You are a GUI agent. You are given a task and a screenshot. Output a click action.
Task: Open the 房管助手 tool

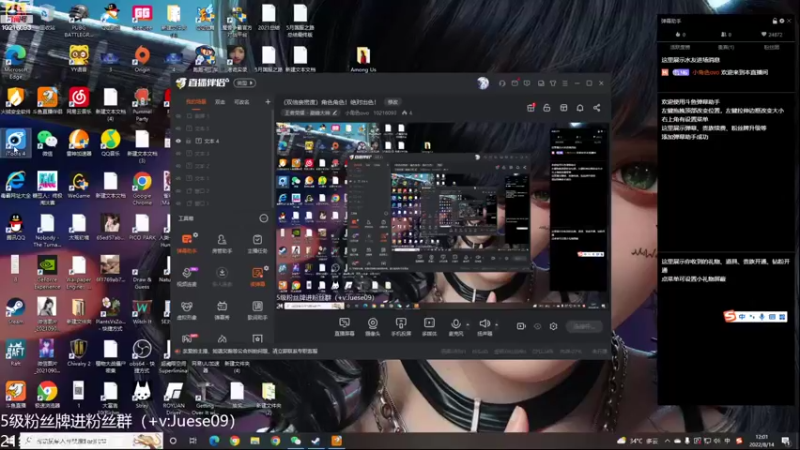[x=221, y=243]
